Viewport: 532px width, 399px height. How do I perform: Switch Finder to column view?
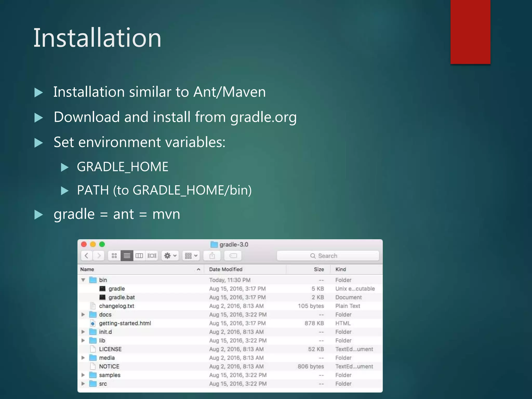coord(139,256)
